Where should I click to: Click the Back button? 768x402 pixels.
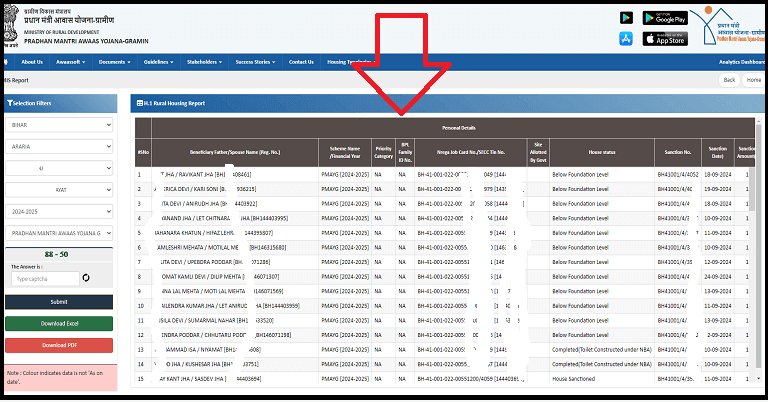729,80
